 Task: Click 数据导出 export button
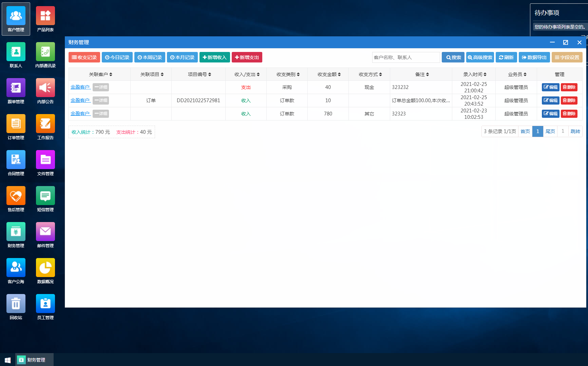click(x=534, y=57)
